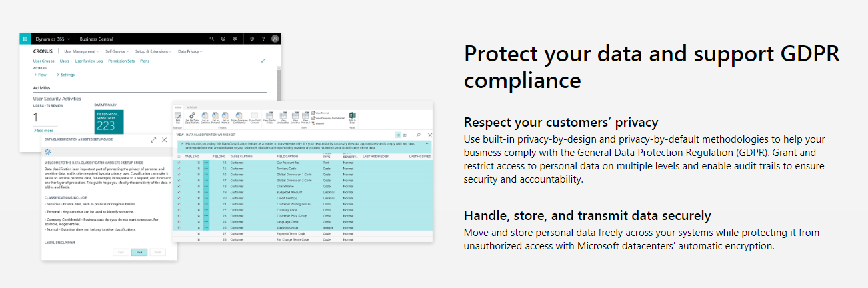
Task: Open the app launcher waffle icon
Action: coord(25,39)
